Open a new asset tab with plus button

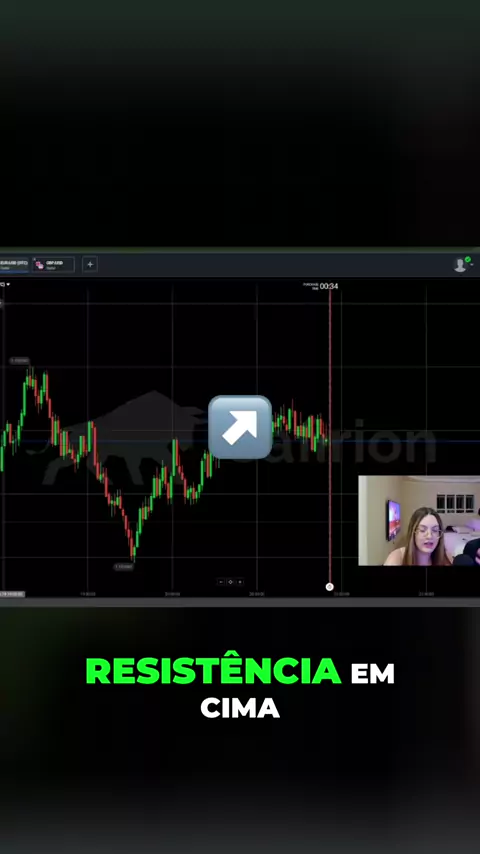click(90, 265)
